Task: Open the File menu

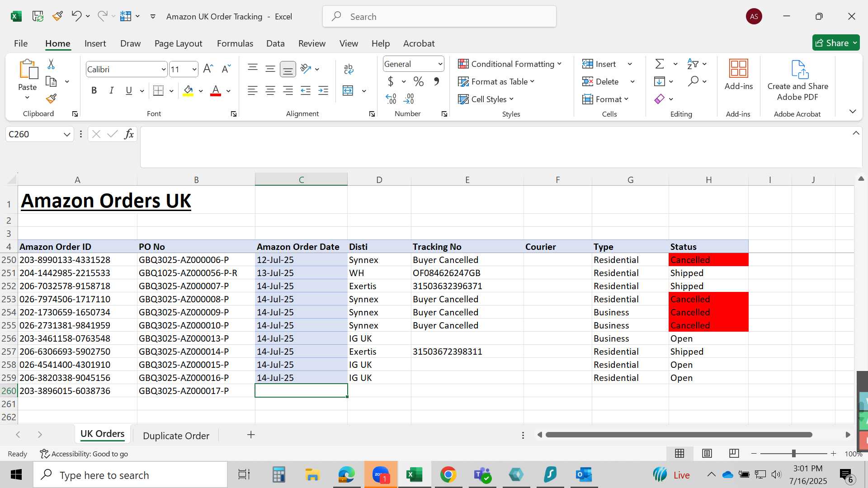Action: (x=21, y=43)
